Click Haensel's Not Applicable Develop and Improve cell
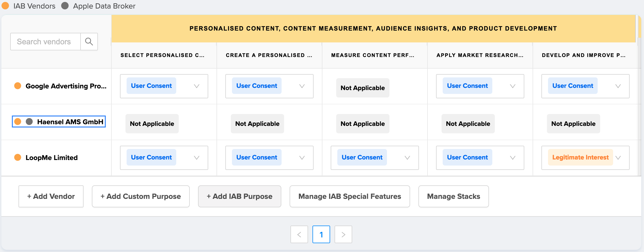Viewport: 644px width, 252px height. (x=573, y=124)
